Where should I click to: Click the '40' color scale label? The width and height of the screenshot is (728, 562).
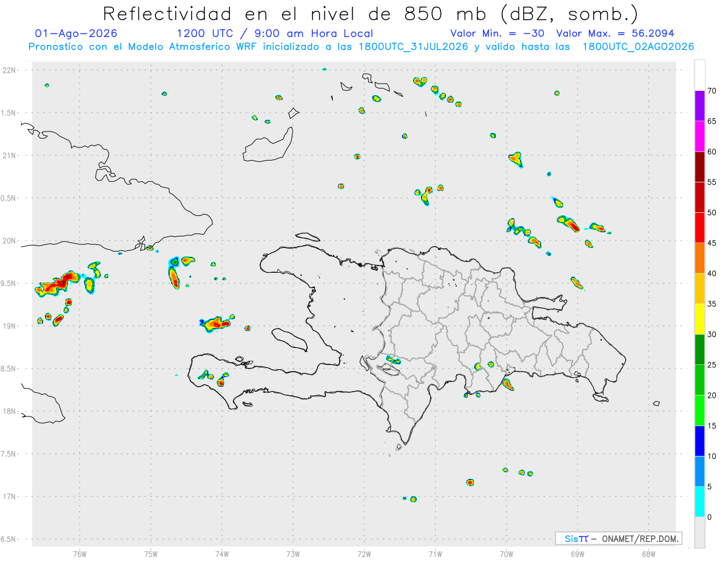(x=712, y=273)
